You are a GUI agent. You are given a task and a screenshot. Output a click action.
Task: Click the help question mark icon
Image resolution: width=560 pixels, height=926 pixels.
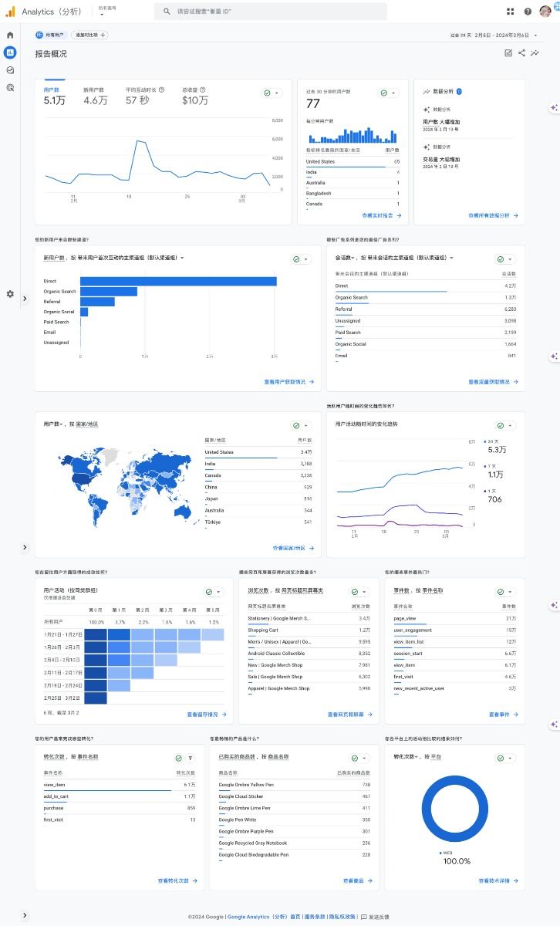[x=528, y=12]
